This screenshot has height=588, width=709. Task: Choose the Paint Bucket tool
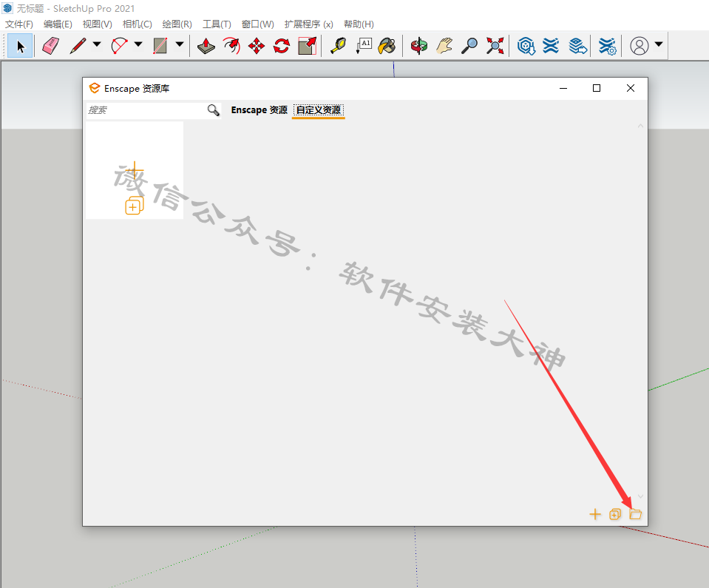point(387,46)
